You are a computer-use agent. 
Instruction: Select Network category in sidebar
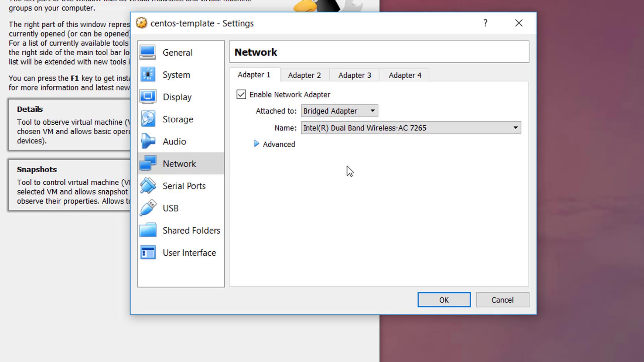[179, 164]
